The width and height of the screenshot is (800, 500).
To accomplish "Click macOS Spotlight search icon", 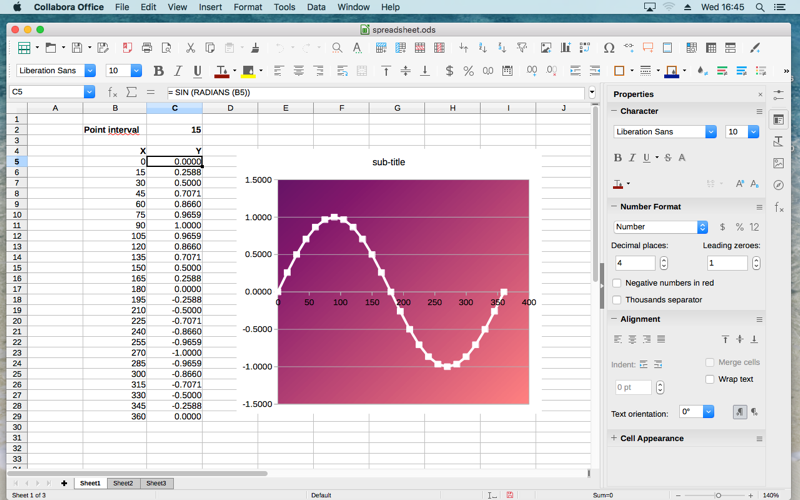I will point(760,7).
